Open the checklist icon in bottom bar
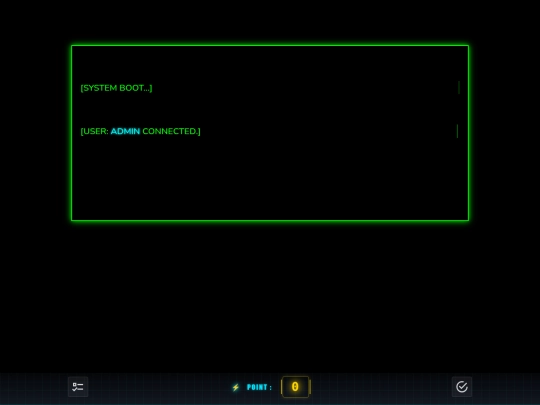 coord(78,387)
